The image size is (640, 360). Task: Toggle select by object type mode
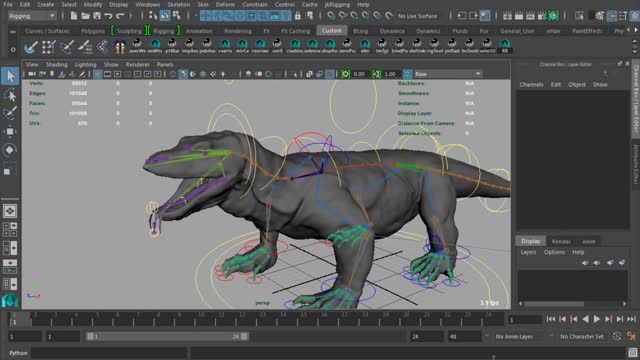tap(165, 16)
